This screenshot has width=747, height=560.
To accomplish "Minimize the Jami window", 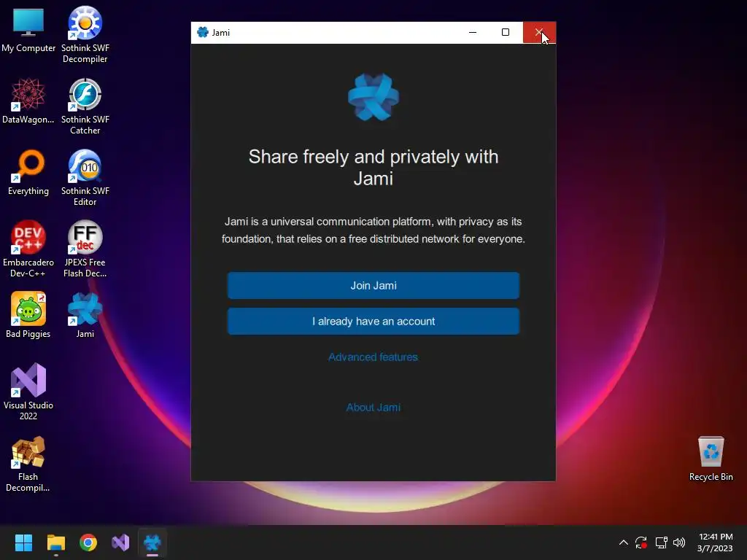I will click(473, 32).
